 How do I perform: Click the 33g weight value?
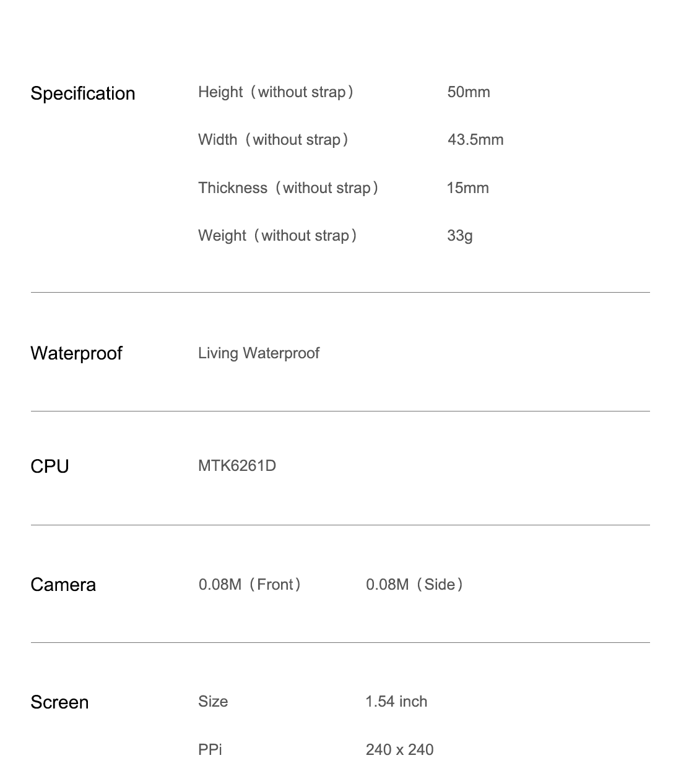point(460,236)
